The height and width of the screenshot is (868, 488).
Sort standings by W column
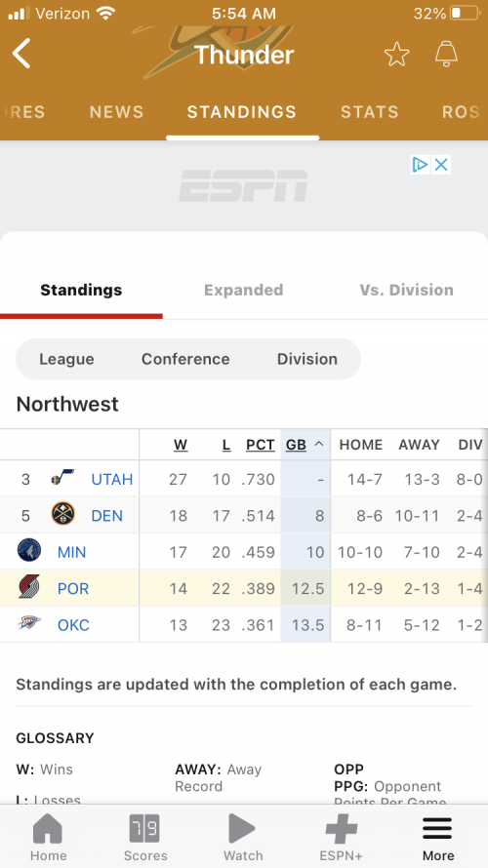tap(181, 445)
